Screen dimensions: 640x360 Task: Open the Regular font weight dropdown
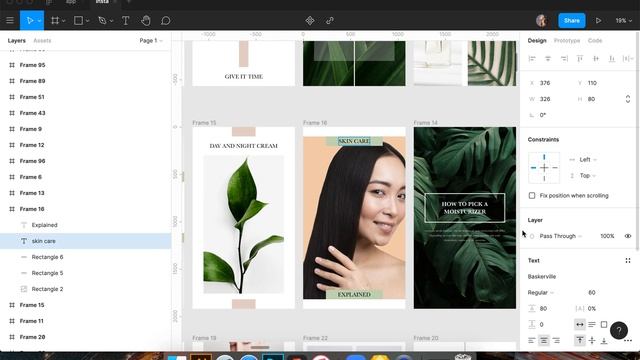(541, 293)
